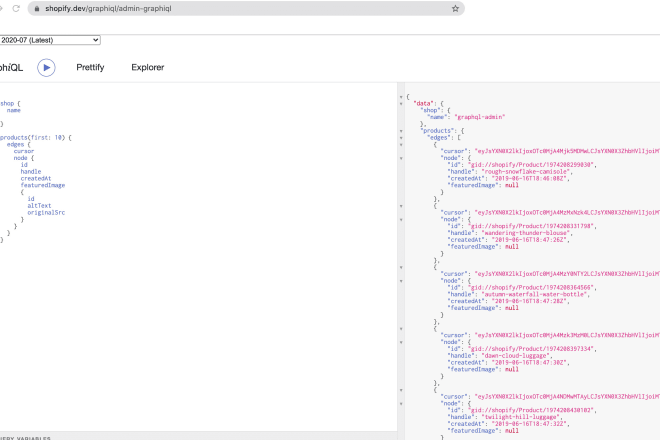Click the "shop" field in the query editor

(x=7, y=104)
